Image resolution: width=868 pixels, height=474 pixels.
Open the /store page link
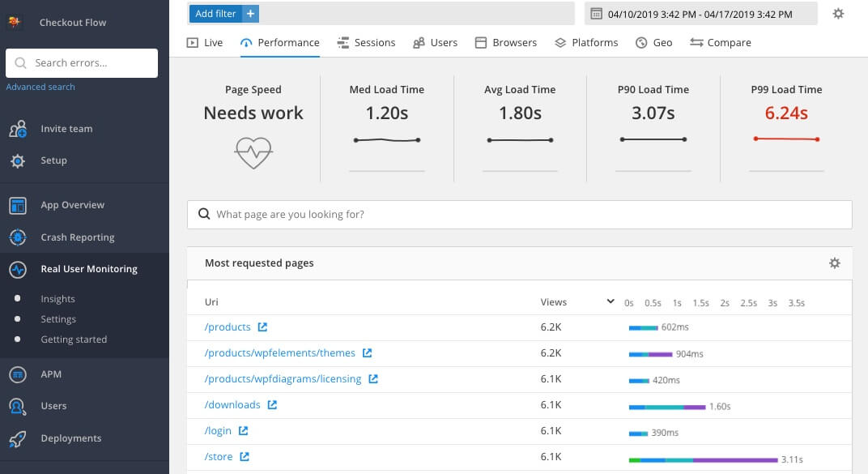219,456
